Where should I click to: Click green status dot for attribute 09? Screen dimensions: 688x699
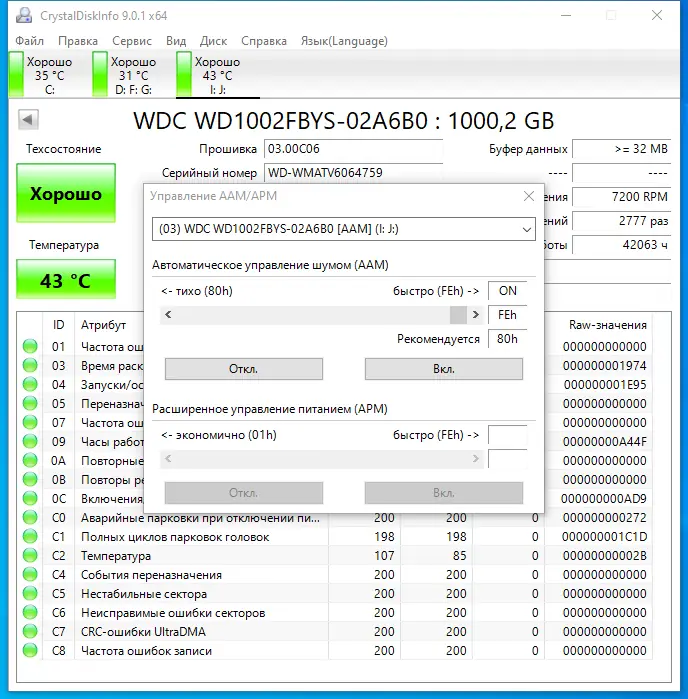[30, 441]
